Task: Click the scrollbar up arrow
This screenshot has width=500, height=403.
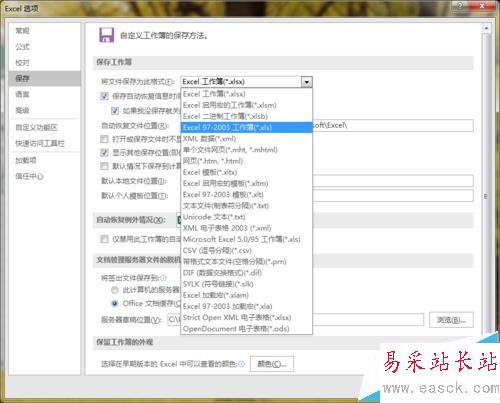Action: (x=486, y=29)
